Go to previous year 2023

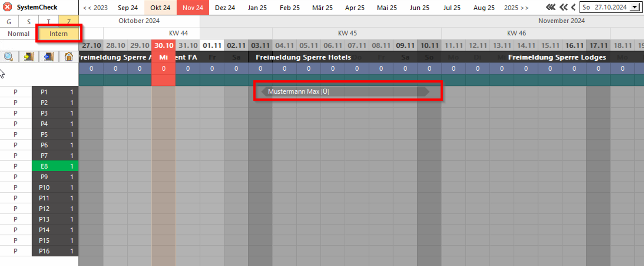coord(96,8)
